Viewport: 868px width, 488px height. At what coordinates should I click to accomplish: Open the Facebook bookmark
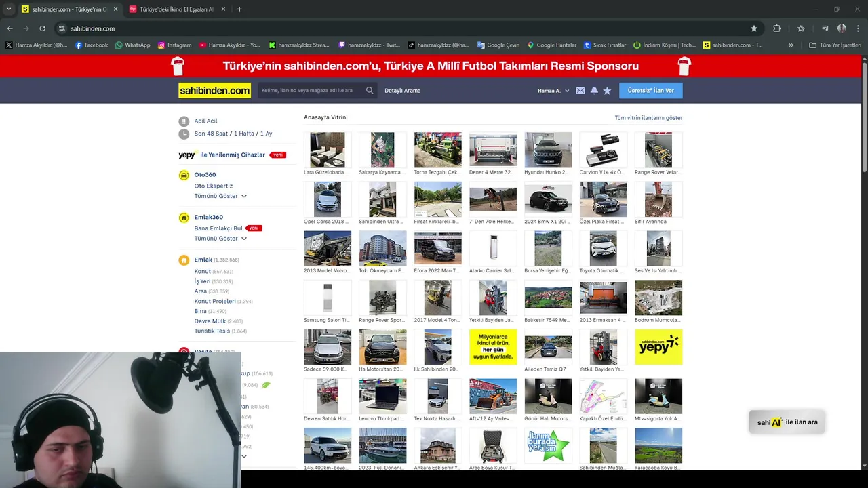[x=92, y=45]
